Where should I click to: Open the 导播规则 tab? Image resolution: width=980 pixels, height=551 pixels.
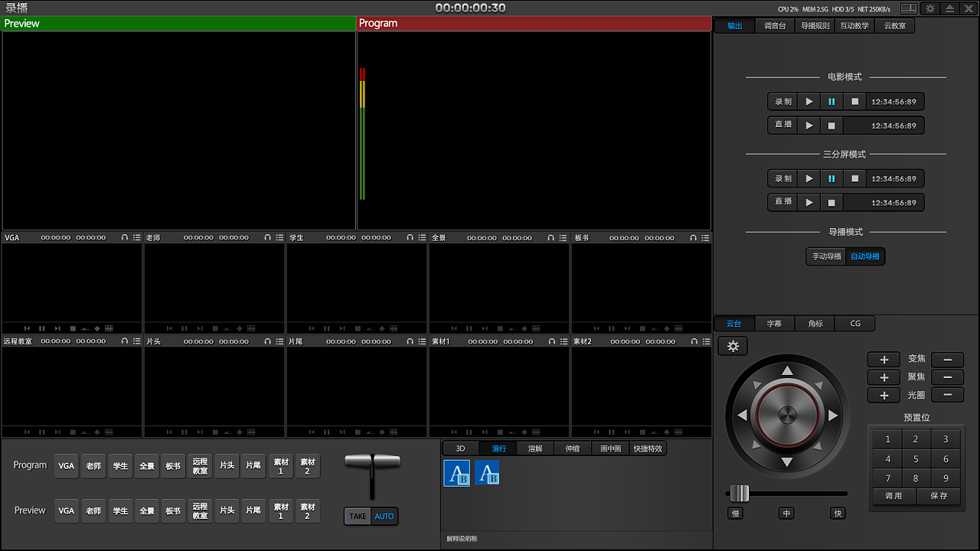point(815,25)
